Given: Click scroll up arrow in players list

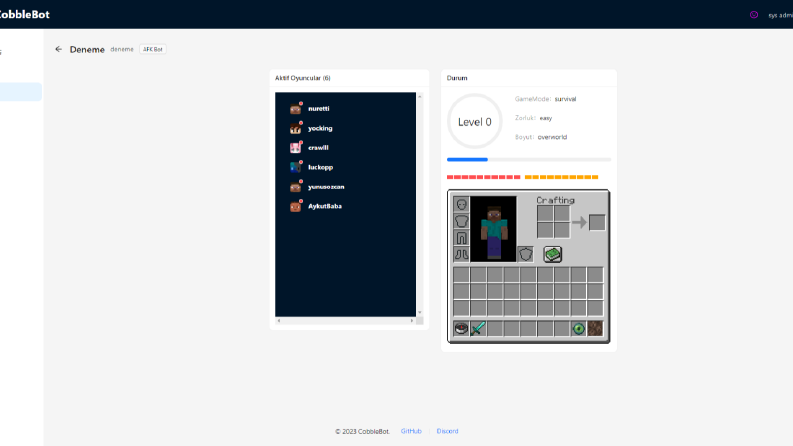Looking at the screenshot, I should click(420, 96).
